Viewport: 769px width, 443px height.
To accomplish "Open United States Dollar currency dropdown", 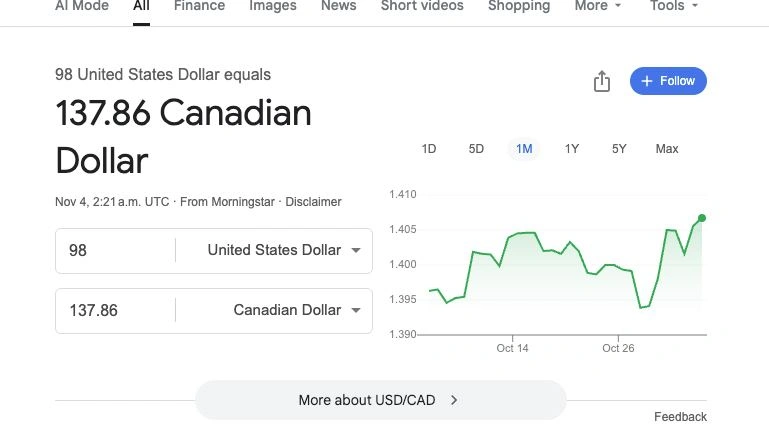I will click(x=283, y=250).
